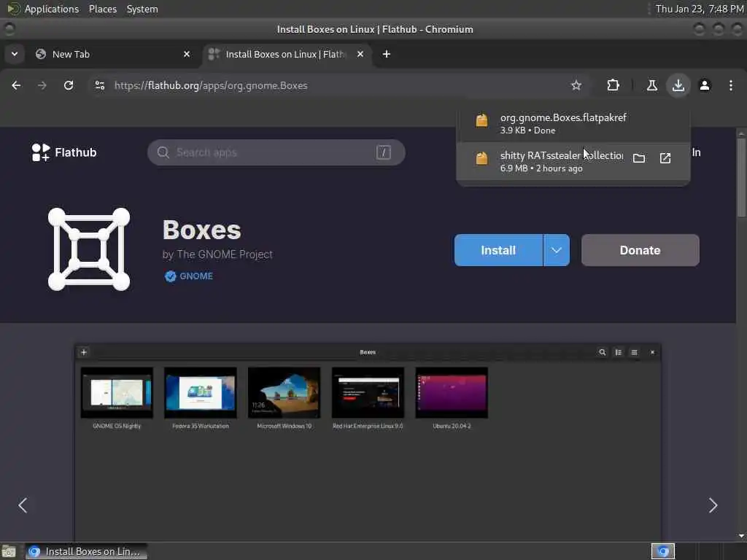The image size is (747, 560).
Task: Click hamburger menu in Boxes screenshot
Action: point(634,352)
